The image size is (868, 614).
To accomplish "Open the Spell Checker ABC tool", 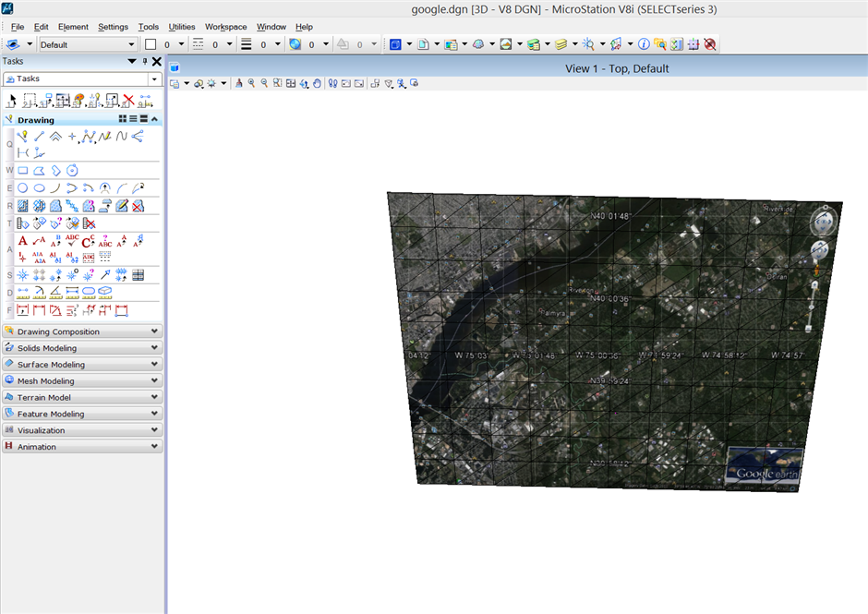I will pyautogui.click(x=72, y=241).
